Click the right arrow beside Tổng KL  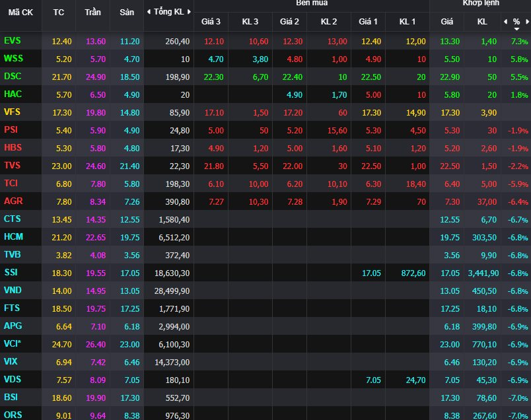click(190, 12)
